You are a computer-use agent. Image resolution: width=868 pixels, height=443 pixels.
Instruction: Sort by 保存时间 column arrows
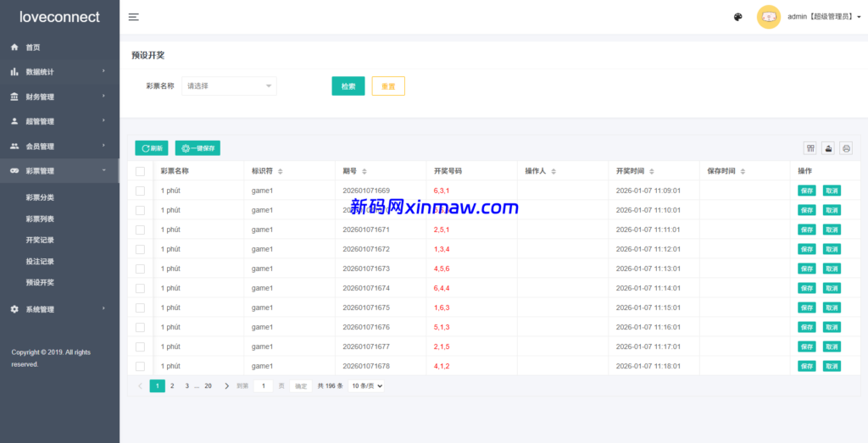[x=743, y=171]
